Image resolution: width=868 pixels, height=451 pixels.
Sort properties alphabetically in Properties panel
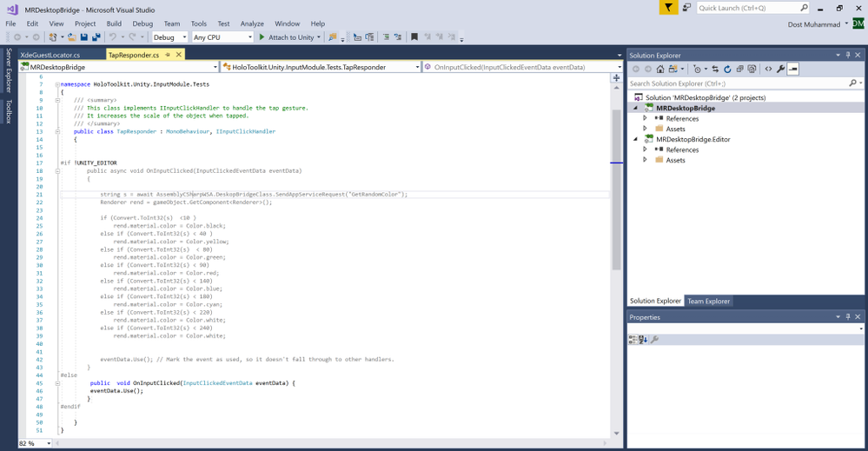(643, 340)
